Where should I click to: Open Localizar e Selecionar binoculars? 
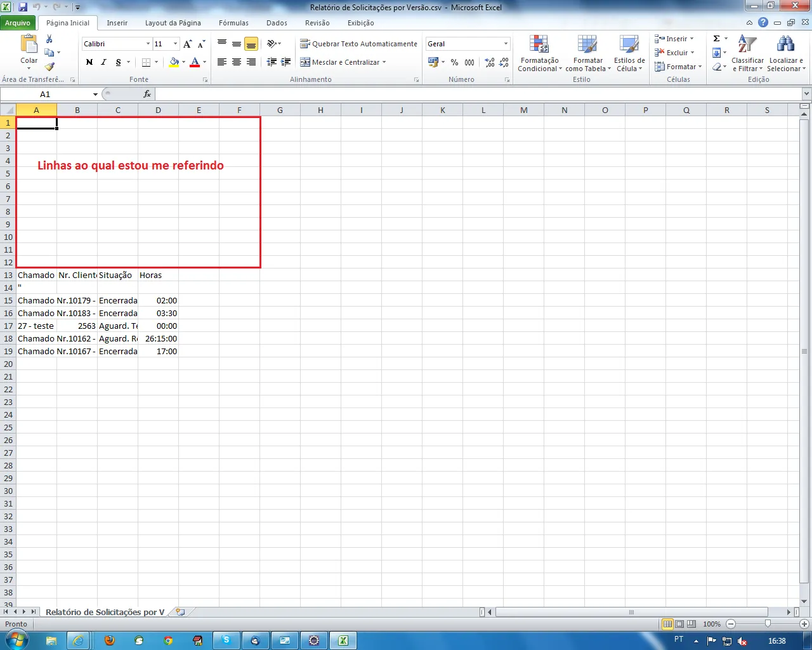(785, 45)
